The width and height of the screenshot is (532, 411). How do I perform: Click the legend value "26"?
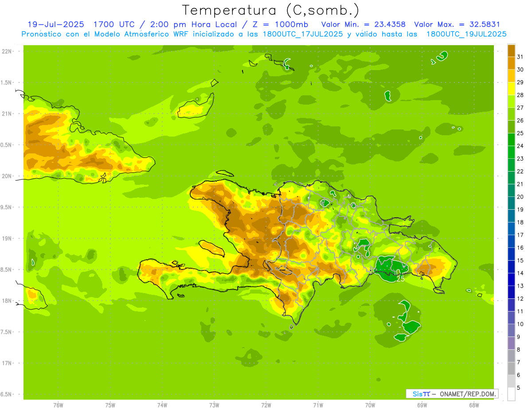[520, 121]
